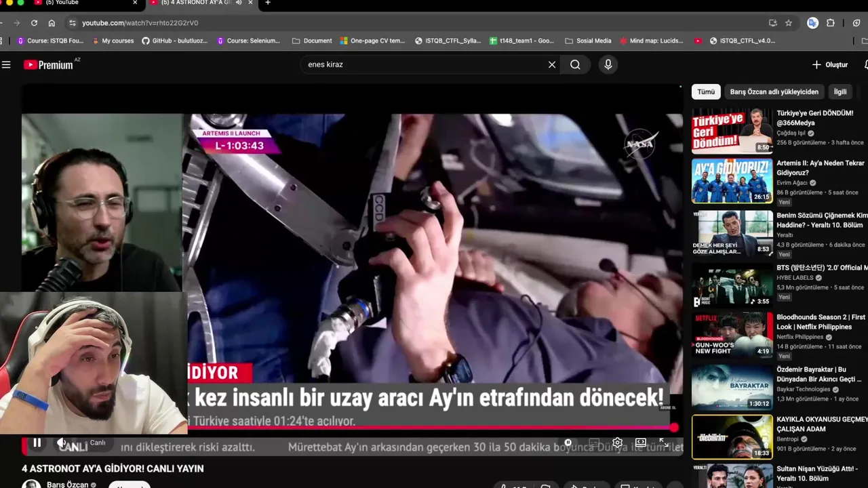The height and width of the screenshot is (488, 868).
Task: View site information icon in address bar
Action: click(73, 23)
